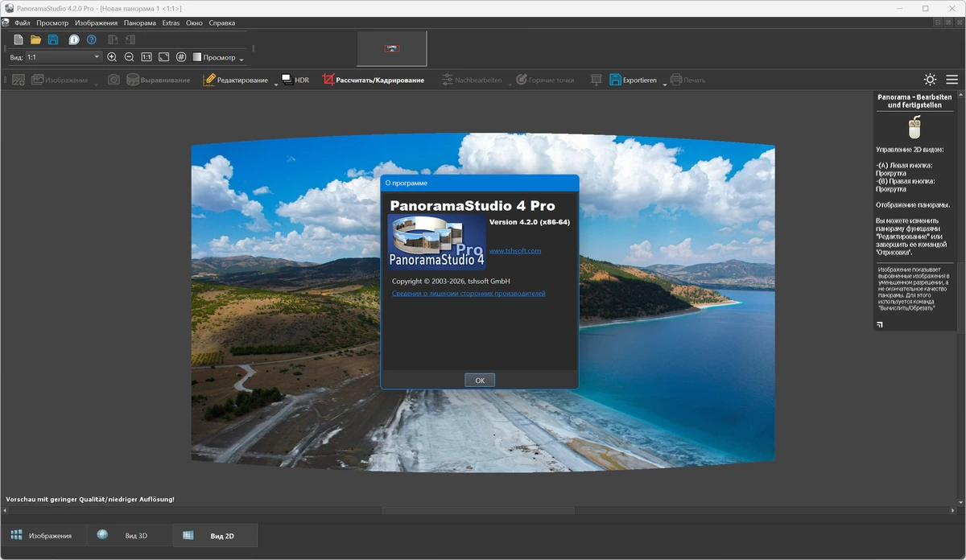Open the info icon in the top toolbar
966x560 pixels.
(x=74, y=39)
